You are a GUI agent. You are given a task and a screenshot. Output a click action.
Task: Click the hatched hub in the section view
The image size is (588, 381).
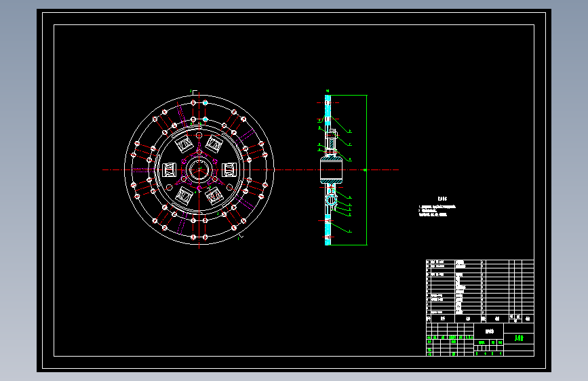coord(331,170)
